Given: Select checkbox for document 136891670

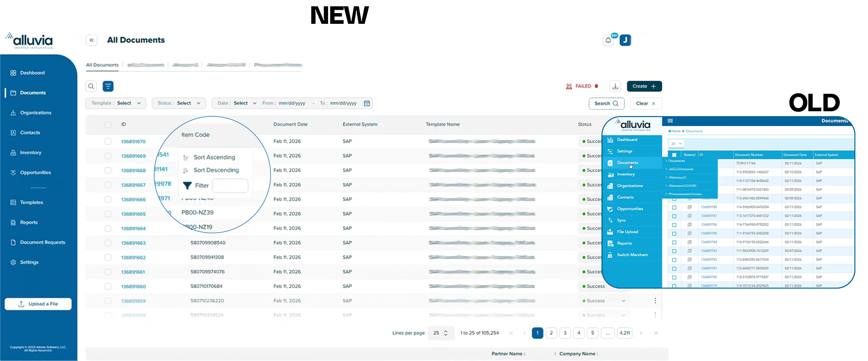Looking at the screenshot, I should 108,141.
